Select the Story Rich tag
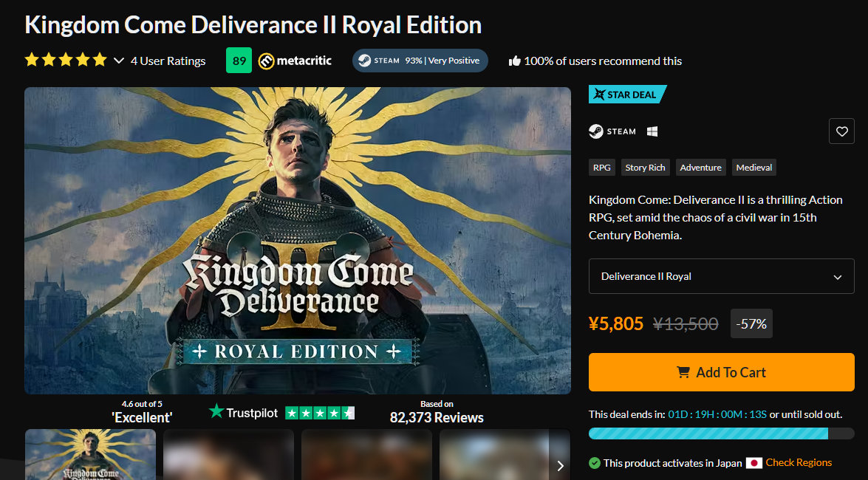Image resolution: width=868 pixels, height=480 pixels. (645, 168)
